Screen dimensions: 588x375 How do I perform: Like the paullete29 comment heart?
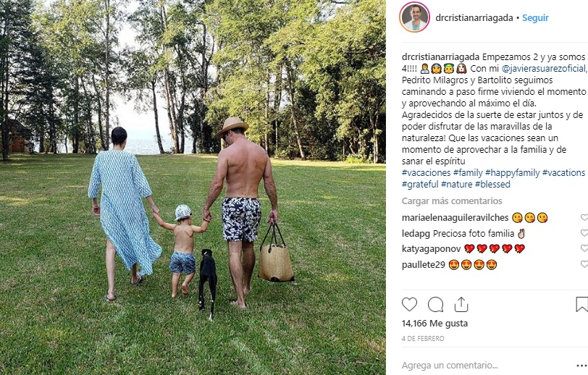pyautogui.click(x=584, y=264)
